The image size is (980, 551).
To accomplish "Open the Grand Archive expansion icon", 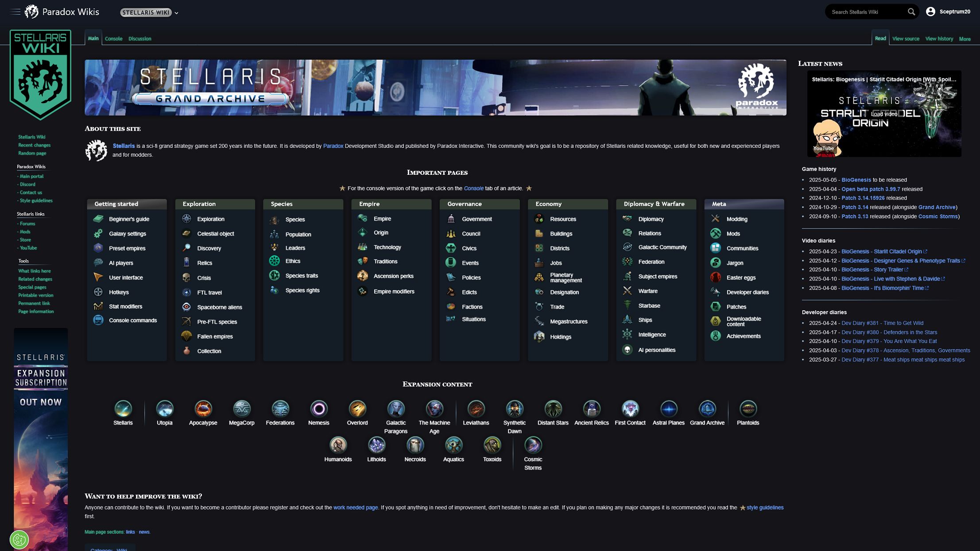I will [x=707, y=408].
